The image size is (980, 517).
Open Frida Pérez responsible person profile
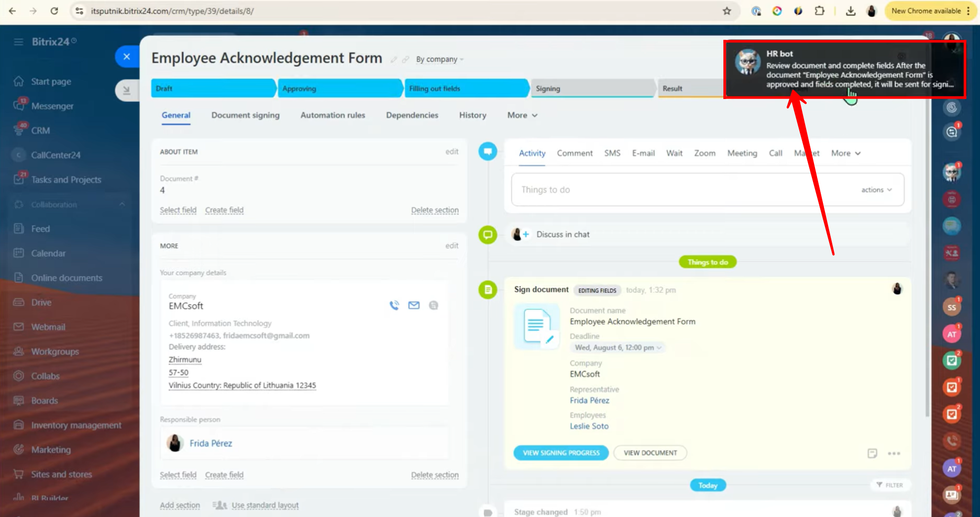tap(211, 443)
